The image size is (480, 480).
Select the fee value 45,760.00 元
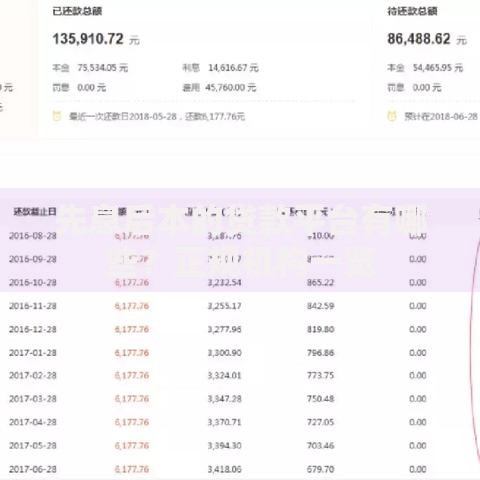[x=231, y=87]
